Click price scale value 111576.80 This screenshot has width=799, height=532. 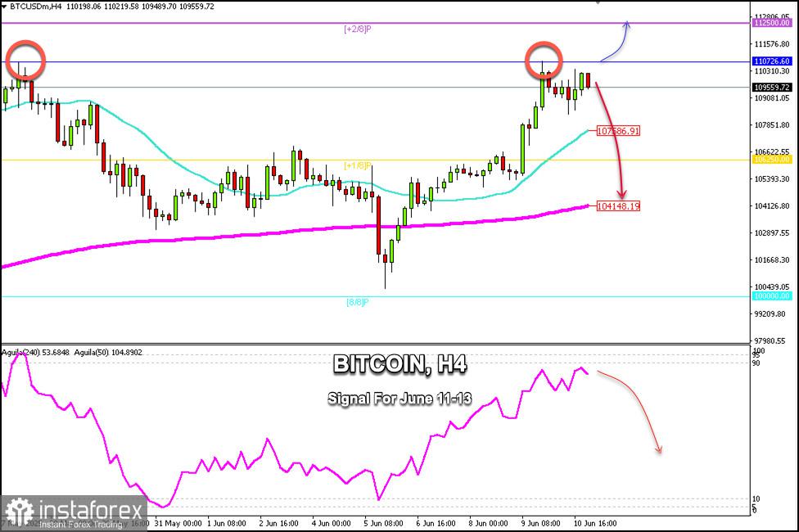click(772, 44)
